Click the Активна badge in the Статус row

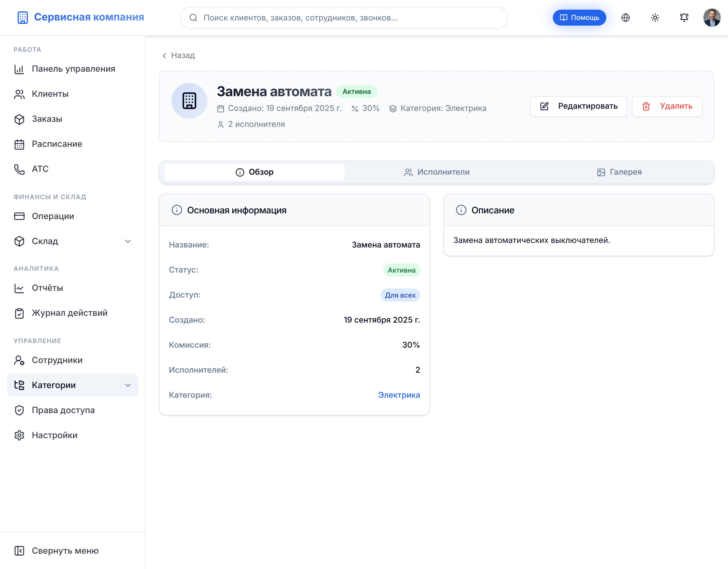point(401,270)
